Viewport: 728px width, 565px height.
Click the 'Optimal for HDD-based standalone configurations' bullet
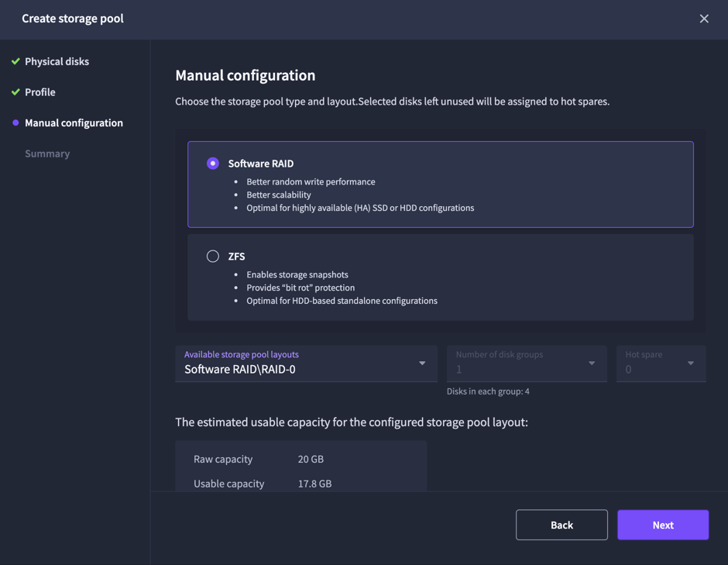point(342,301)
